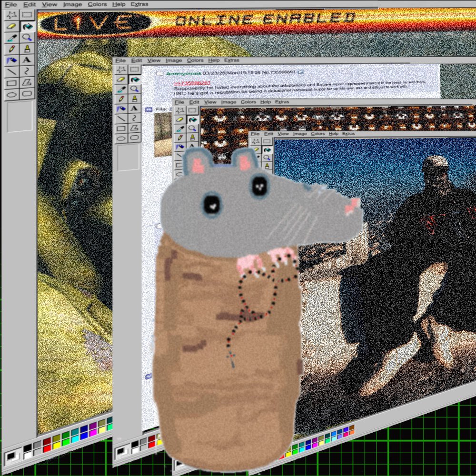Open View menu in forum-post Paint window
Screen dimensions: 476x476
pyautogui.click(x=154, y=60)
